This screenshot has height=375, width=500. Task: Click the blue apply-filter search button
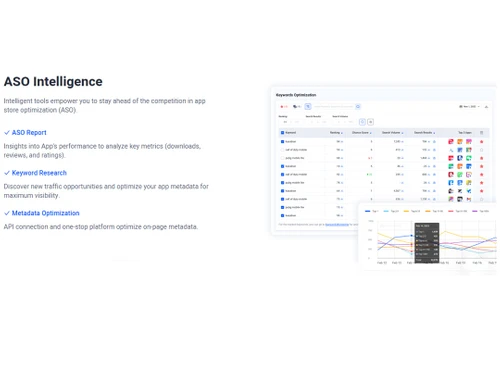pyautogui.click(x=362, y=122)
